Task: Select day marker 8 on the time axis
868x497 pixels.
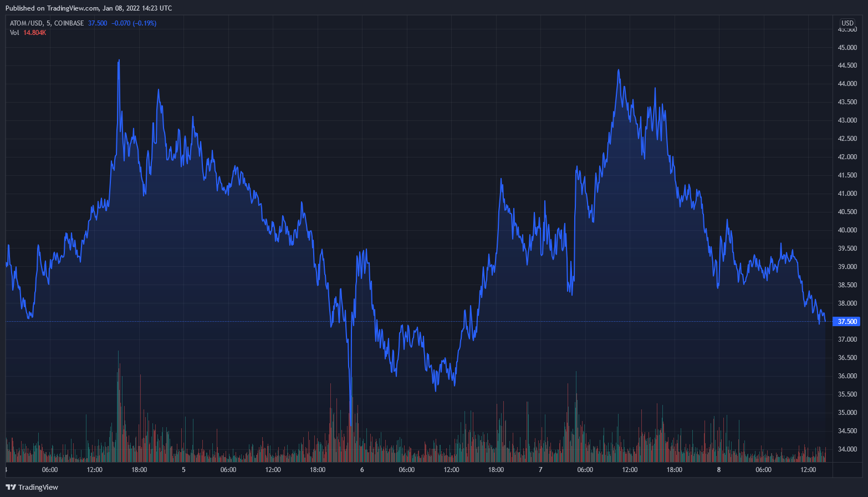Action: click(x=719, y=470)
